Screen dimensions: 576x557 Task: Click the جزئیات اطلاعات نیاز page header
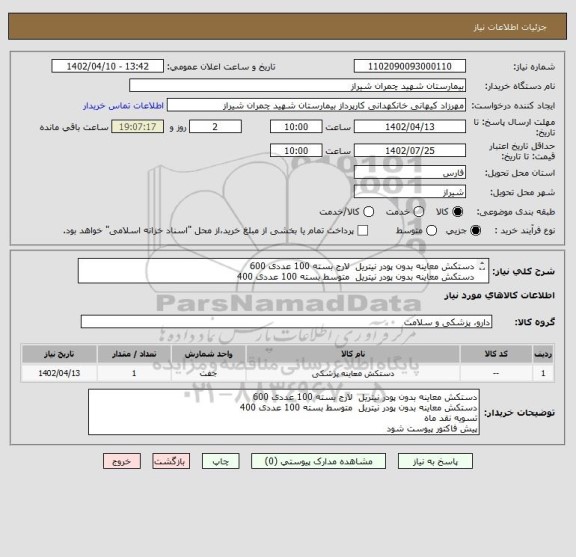pos(510,27)
